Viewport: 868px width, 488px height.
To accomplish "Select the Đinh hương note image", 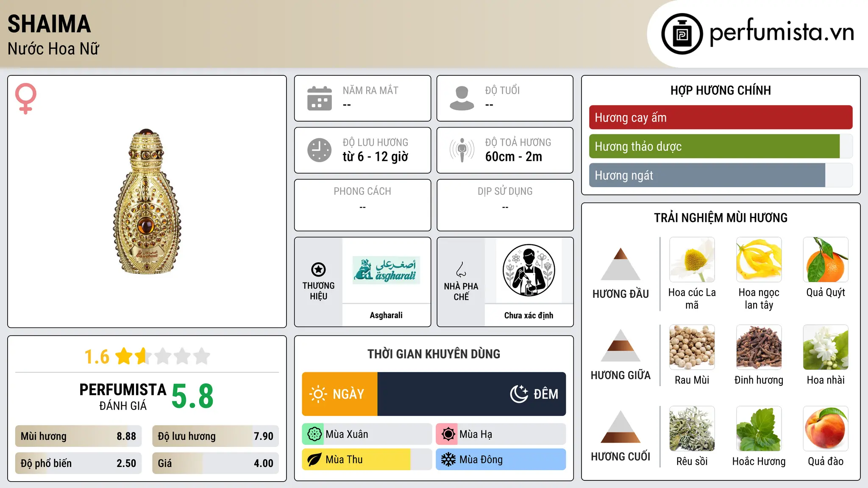I will (759, 347).
